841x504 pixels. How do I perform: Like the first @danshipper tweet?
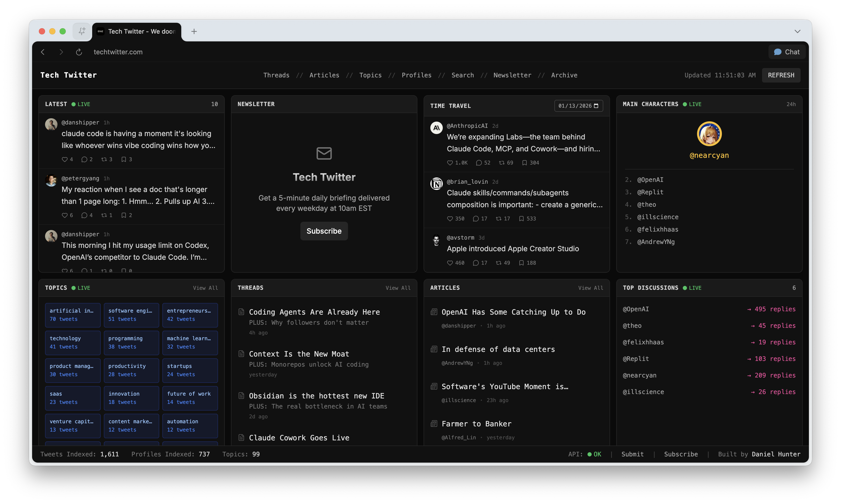point(64,159)
